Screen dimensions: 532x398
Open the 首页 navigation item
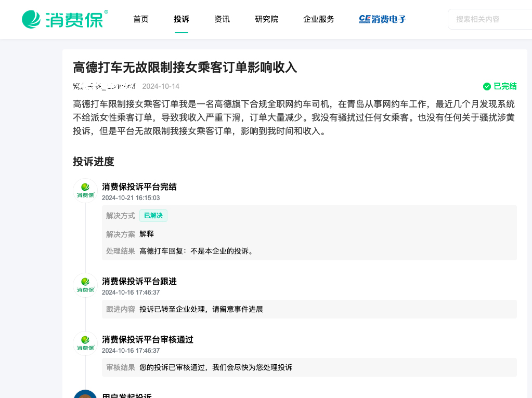141,19
